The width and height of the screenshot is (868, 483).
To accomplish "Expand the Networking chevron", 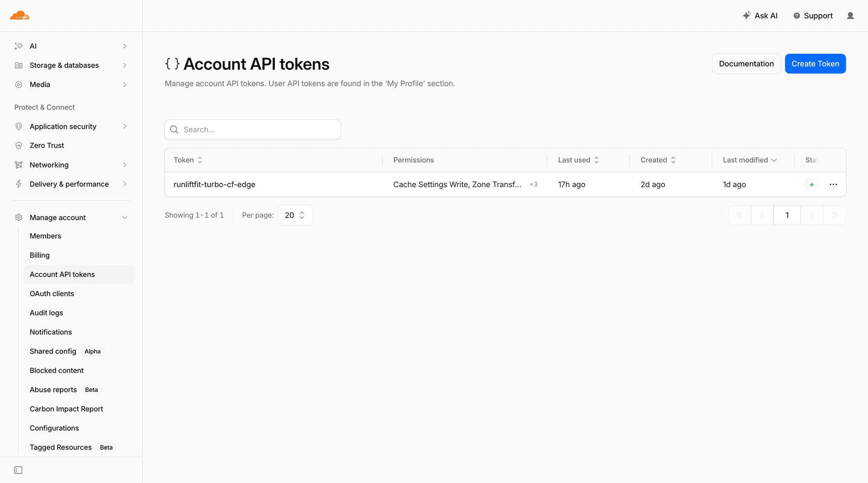I will pyautogui.click(x=125, y=165).
